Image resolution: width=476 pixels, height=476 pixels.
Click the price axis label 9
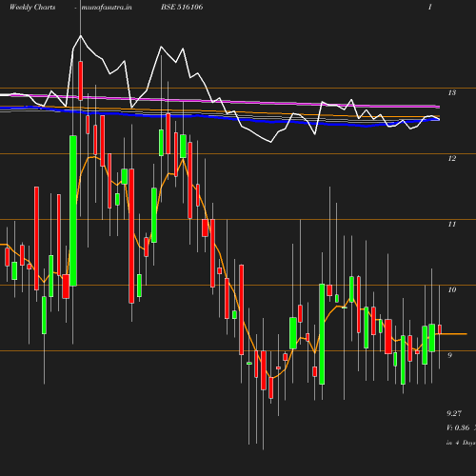pos(449,355)
